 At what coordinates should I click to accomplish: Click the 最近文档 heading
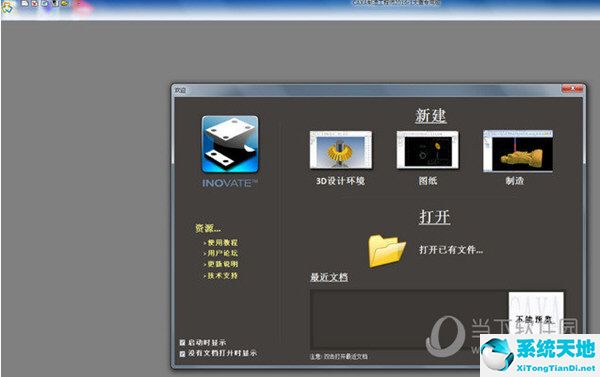329,277
